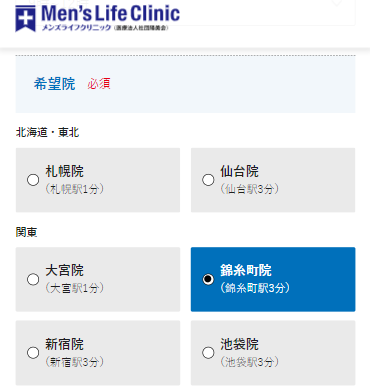Image resolution: width=370 pixels, height=392 pixels.
Task: Select the 仙台院 radio circle
Action: [x=208, y=180]
